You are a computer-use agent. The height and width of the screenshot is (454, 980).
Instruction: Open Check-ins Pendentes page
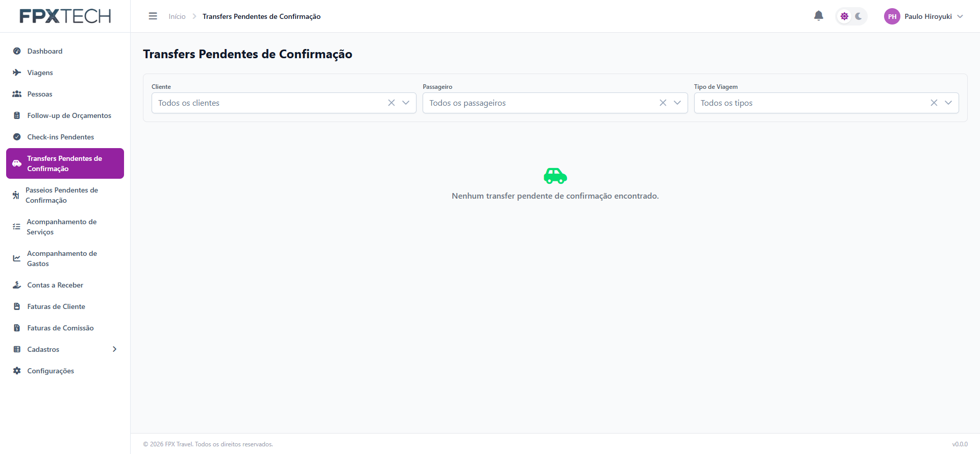coord(65,137)
